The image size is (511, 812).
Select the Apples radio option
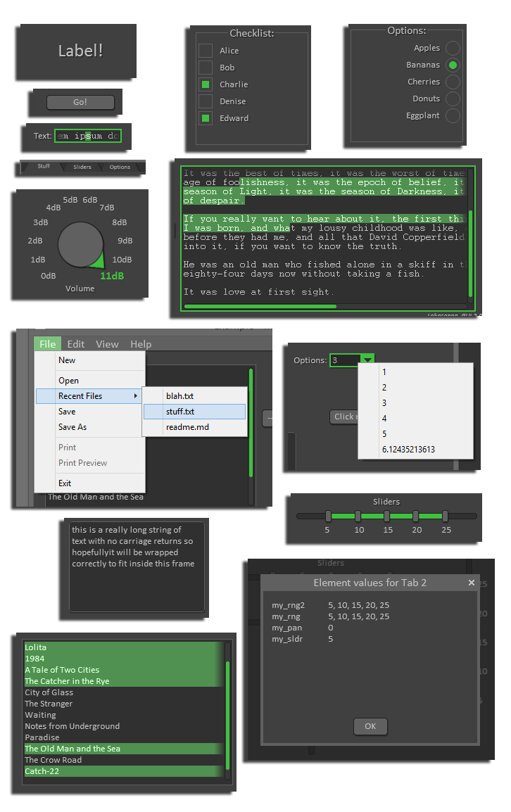[453, 48]
